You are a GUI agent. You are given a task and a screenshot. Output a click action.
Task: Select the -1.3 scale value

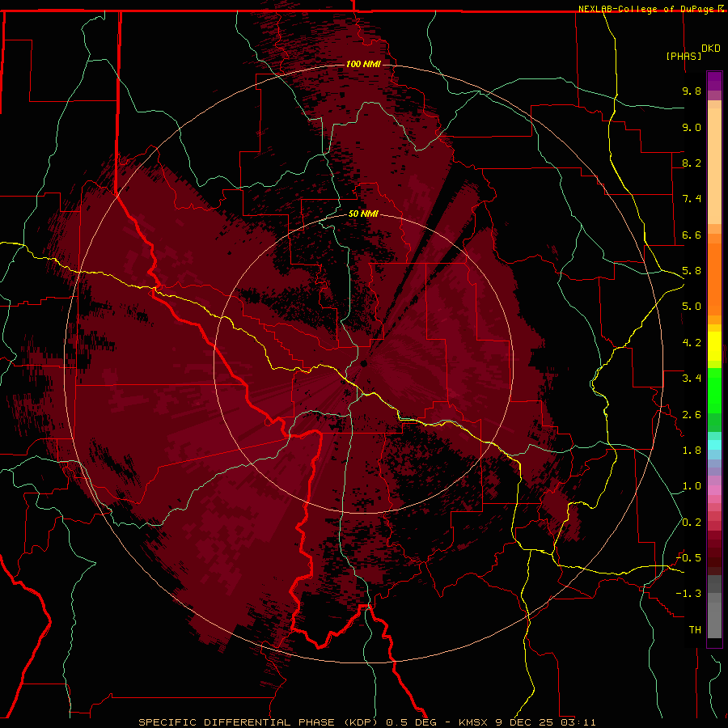coord(689,594)
